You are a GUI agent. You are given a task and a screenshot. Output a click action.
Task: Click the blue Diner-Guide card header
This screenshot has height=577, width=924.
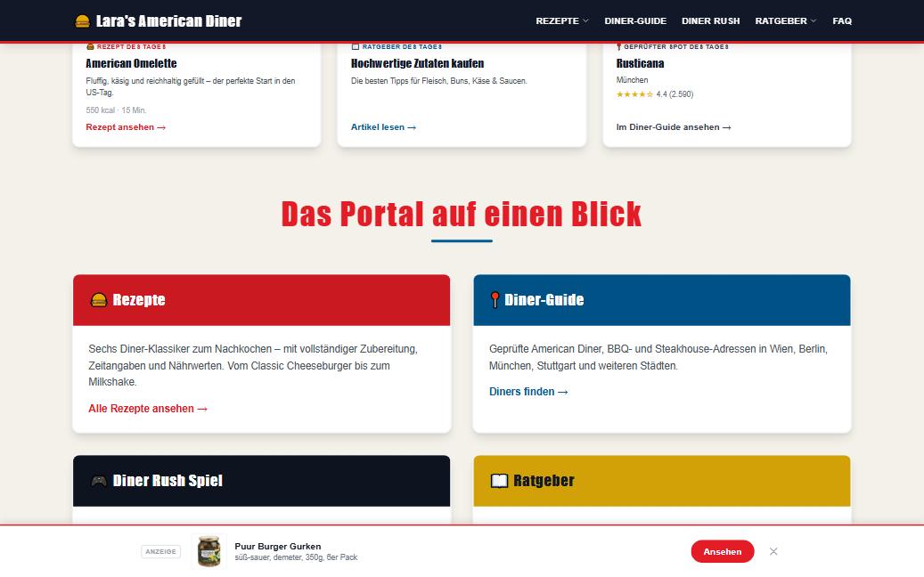tap(662, 300)
